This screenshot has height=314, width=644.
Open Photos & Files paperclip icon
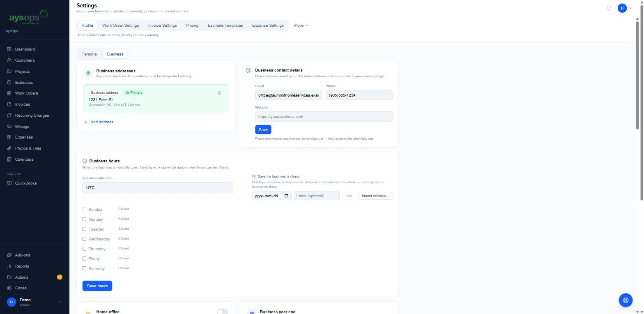(x=9, y=148)
